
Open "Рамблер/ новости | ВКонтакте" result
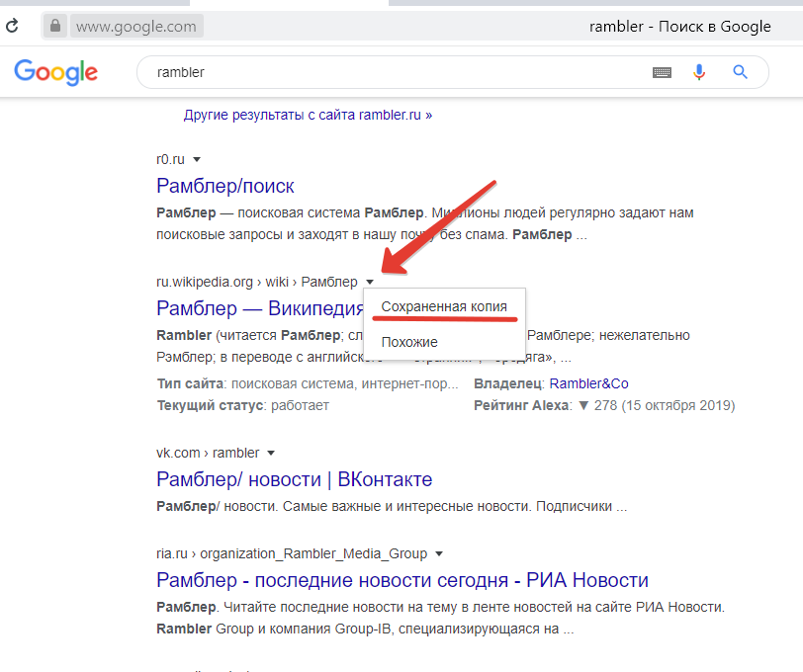coord(293,479)
